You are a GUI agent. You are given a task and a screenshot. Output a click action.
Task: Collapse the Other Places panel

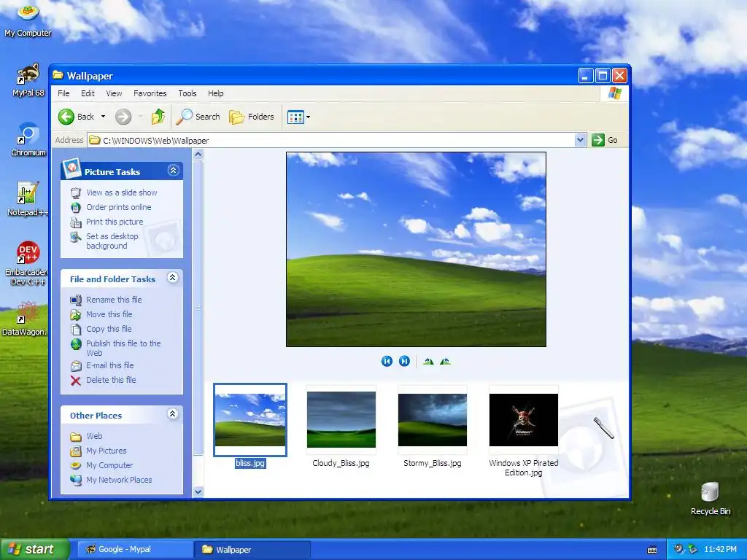(172, 414)
